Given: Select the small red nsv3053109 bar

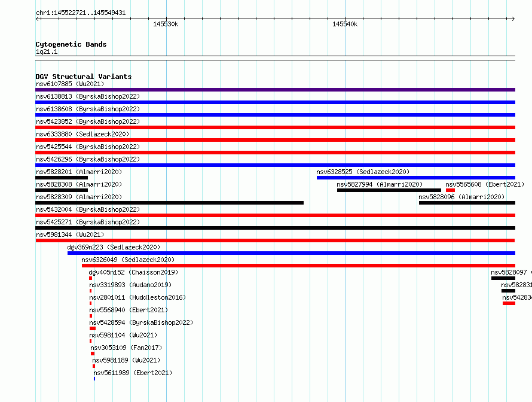Looking at the screenshot, I should click(93, 354).
